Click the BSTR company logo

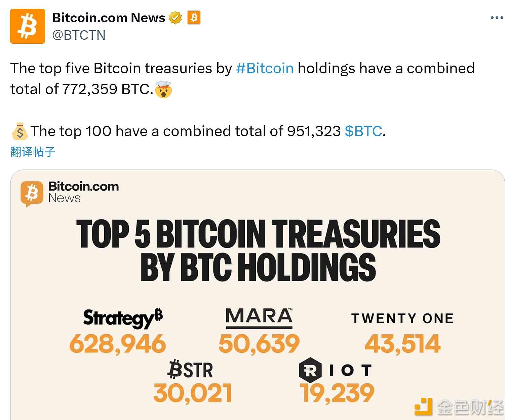point(190,370)
